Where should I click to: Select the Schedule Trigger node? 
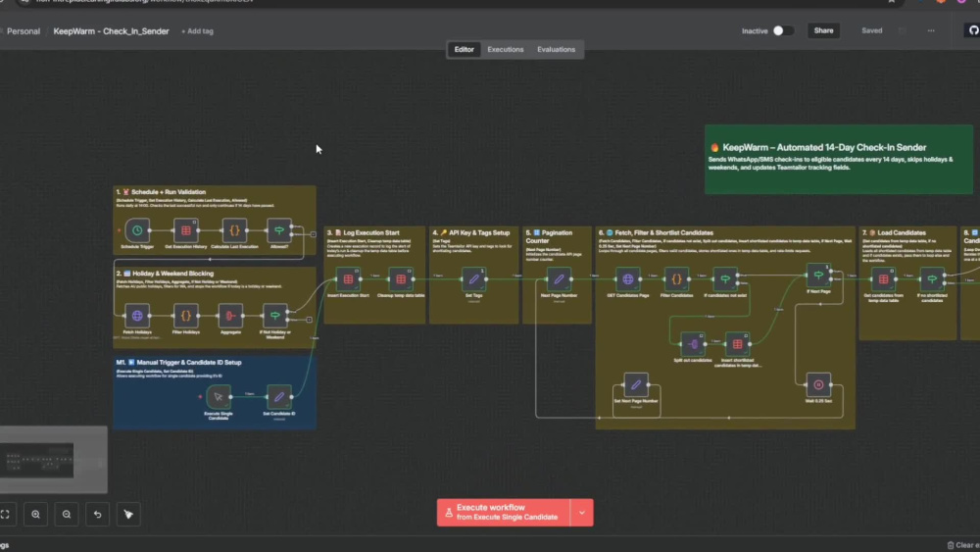[137, 230]
